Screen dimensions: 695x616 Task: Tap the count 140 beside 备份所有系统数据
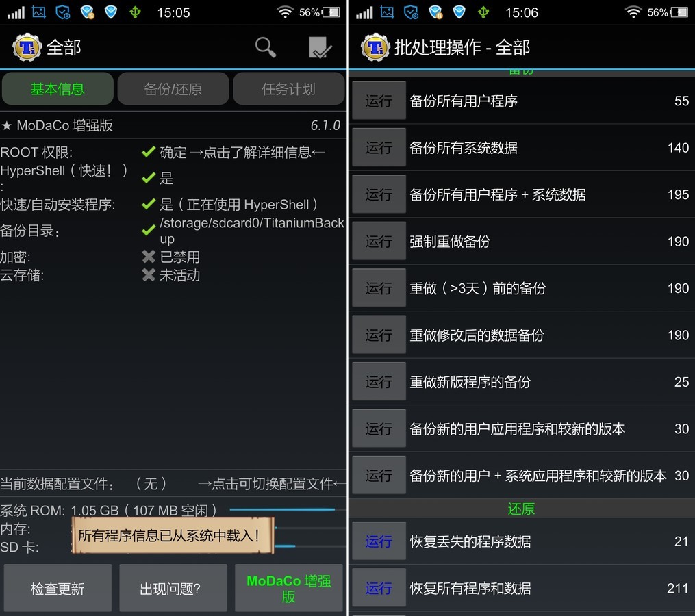point(678,148)
